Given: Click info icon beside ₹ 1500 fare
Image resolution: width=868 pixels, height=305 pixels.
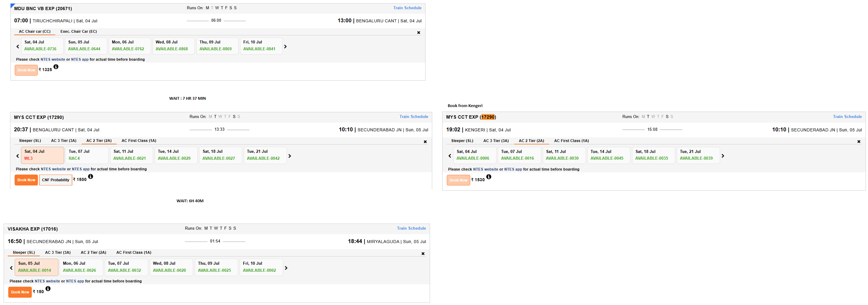Looking at the screenshot, I should point(91,176).
